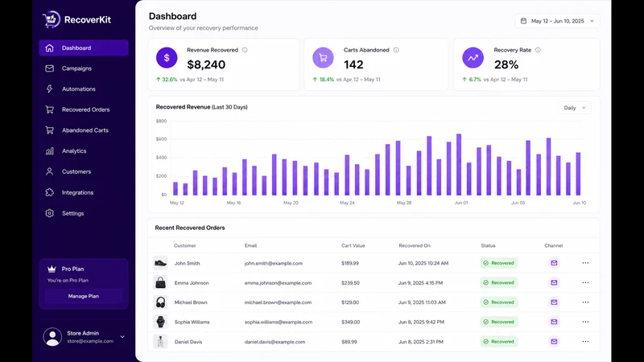
Task: Click the store@example.com account email
Action: pyautogui.click(x=90, y=341)
